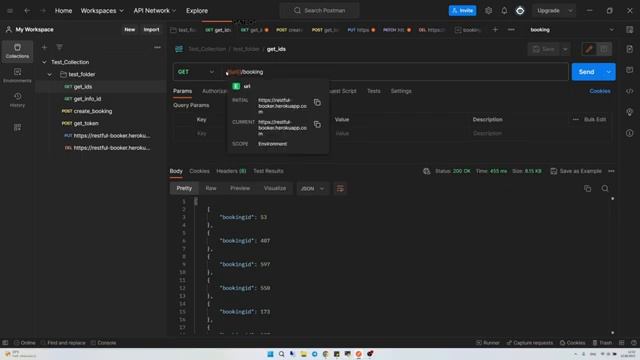Viewport: 640px width, 360px height.
Task: Open the Send button dropdown arrow
Action: [608, 72]
